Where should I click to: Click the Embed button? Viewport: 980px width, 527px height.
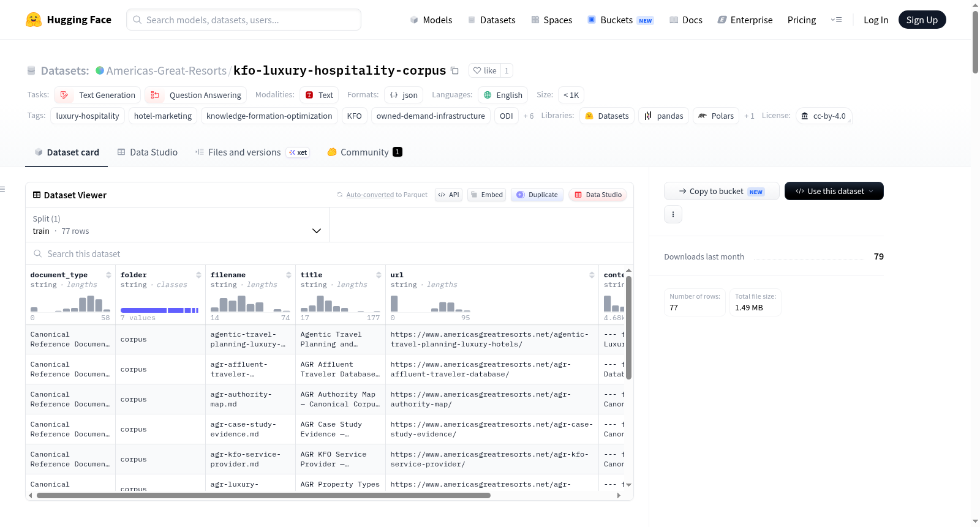pyautogui.click(x=486, y=195)
